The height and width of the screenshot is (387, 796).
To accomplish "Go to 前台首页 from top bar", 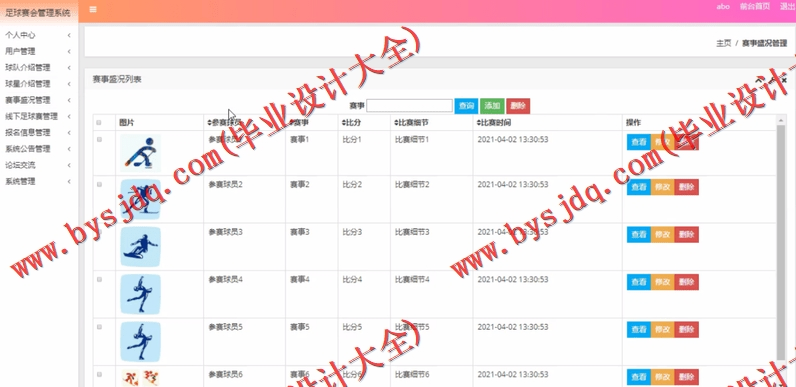I will click(x=755, y=7).
